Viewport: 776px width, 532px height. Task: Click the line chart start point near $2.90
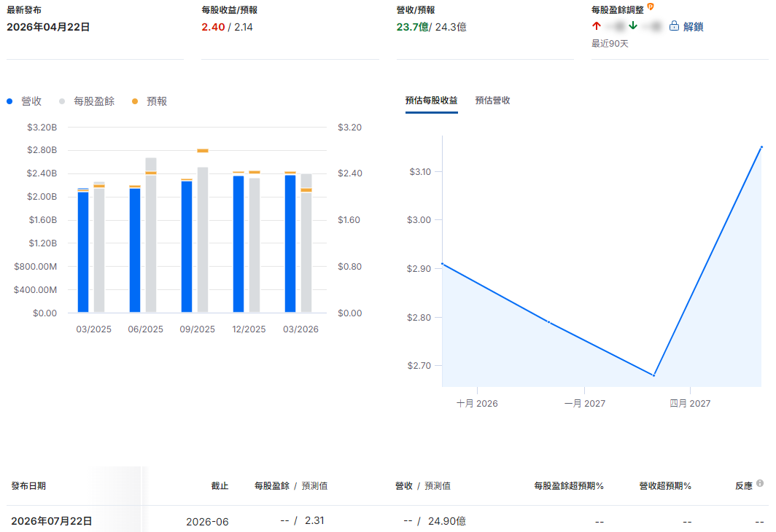coord(443,264)
